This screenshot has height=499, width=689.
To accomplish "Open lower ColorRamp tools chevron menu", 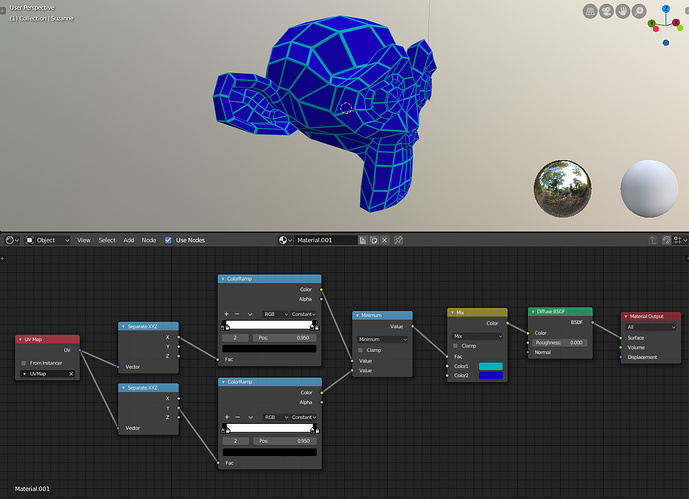I will (x=250, y=418).
